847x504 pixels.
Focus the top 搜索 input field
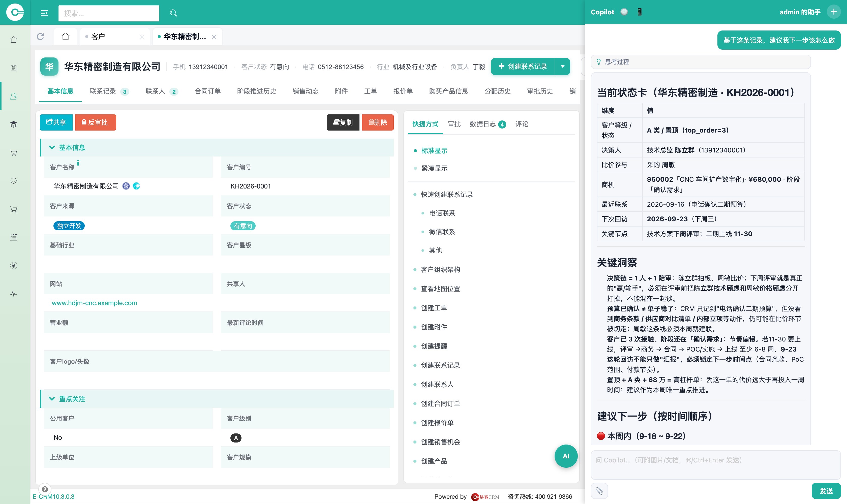click(109, 13)
